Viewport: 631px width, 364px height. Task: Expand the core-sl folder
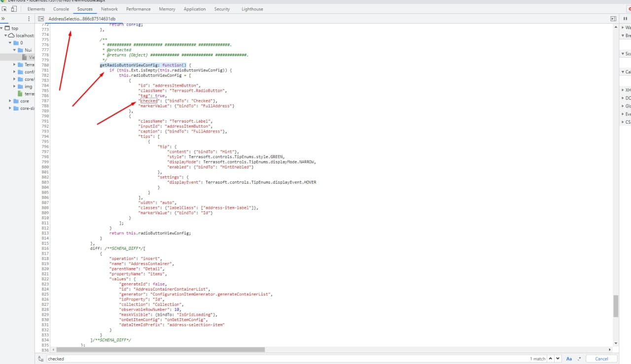click(10, 108)
